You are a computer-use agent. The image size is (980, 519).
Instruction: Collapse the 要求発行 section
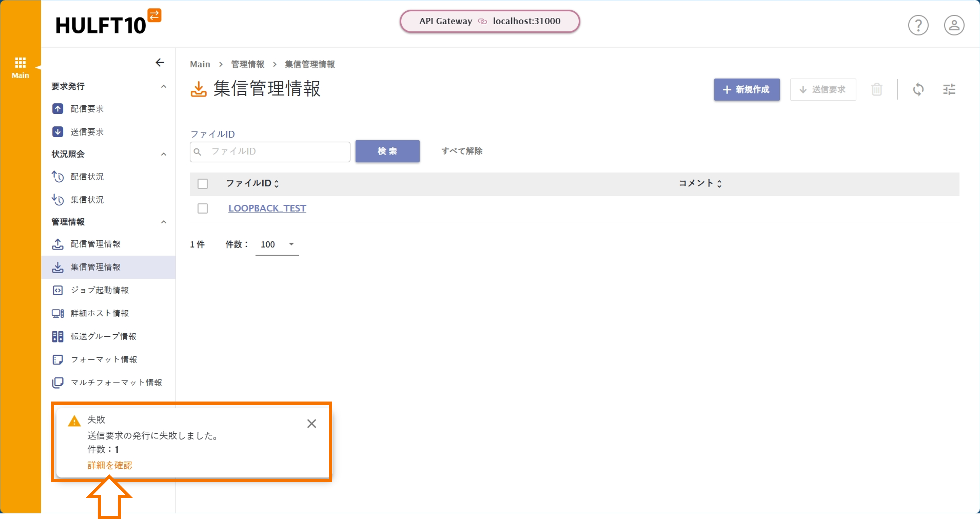[163, 86]
